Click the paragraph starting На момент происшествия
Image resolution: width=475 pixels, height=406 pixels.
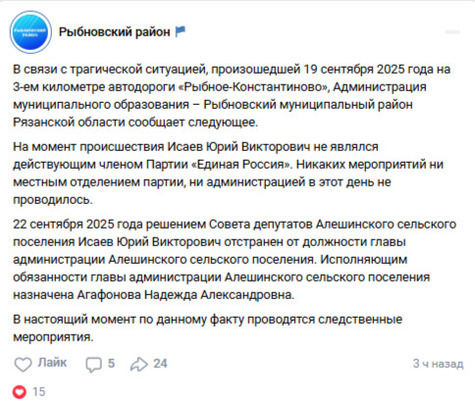(228, 173)
